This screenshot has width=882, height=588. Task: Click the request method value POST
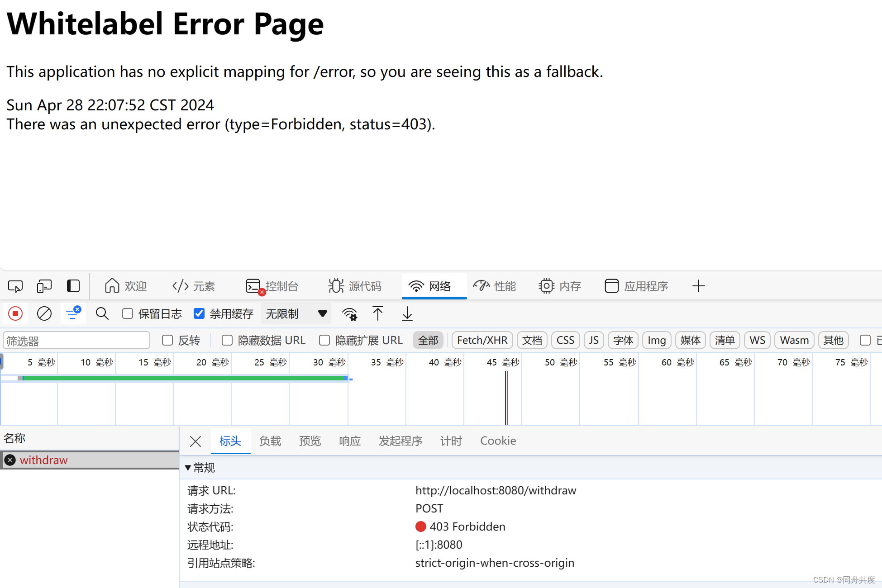[x=429, y=508]
